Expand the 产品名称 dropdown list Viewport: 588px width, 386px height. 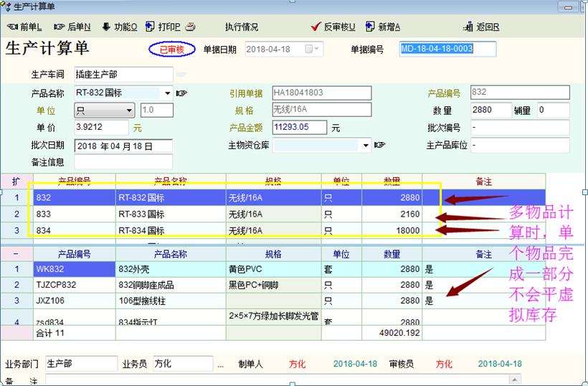point(168,93)
